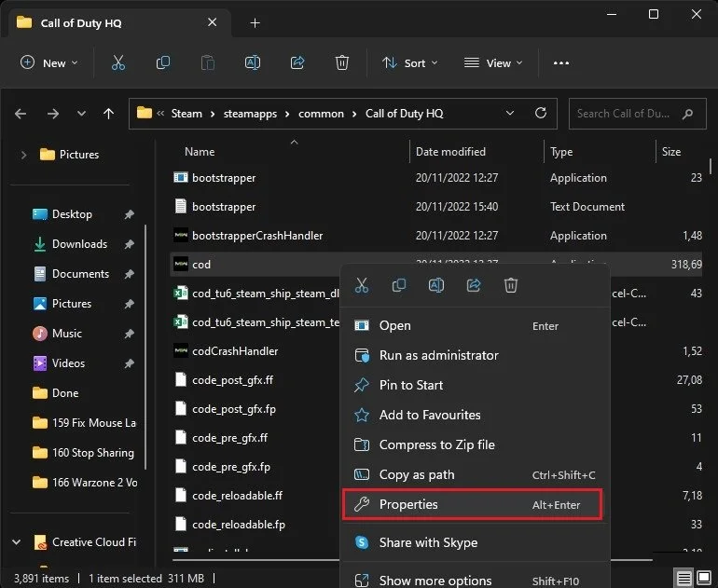Switch to the details view toggle in the status bar
Viewport: 718px width, 588px height.
tap(684, 578)
